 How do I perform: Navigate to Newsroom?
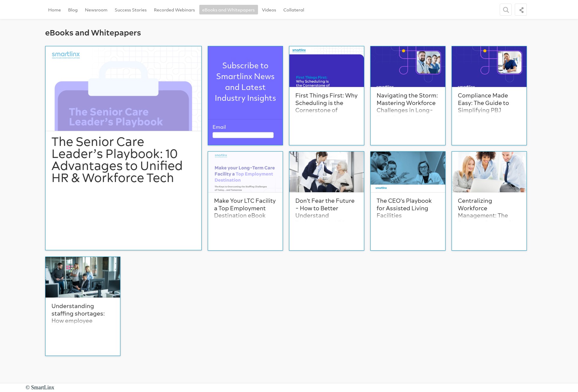pos(96,10)
